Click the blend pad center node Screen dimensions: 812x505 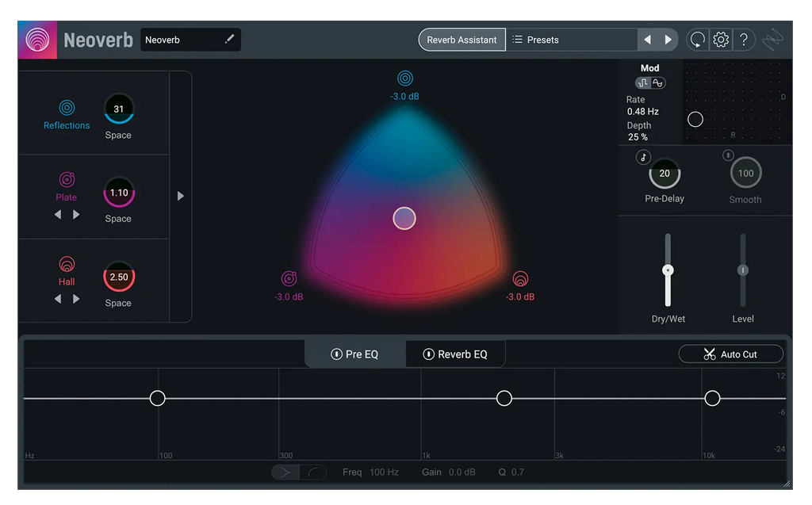pyautogui.click(x=404, y=218)
